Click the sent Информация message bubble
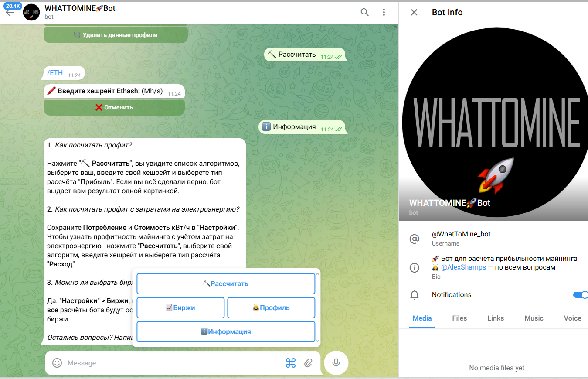The height and width of the screenshot is (379, 588). tap(302, 127)
